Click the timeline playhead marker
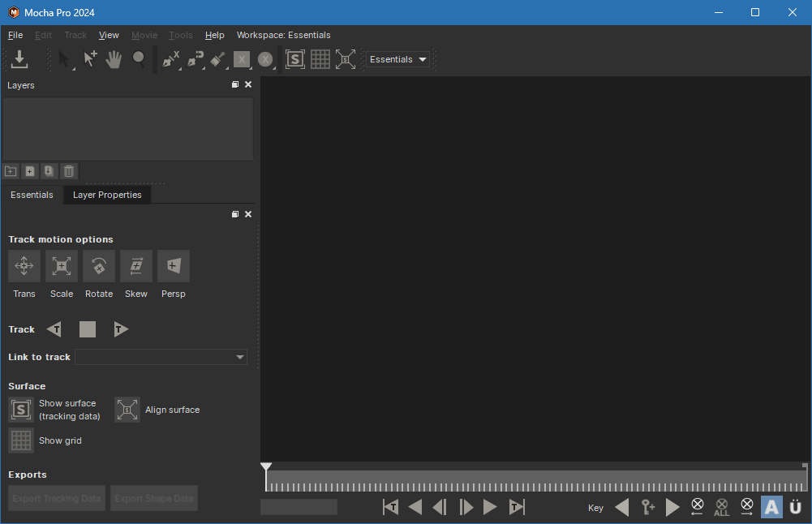Screen dimensions: 812x524 [265, 466]
